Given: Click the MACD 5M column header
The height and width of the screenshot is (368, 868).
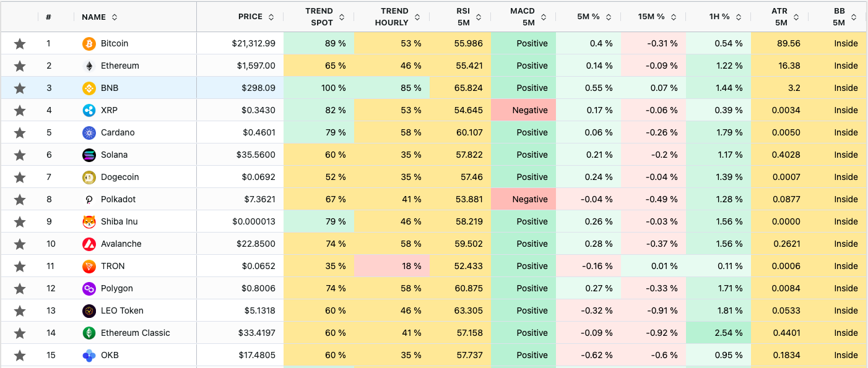Looking at the screenshot, I should [x=523, y=17].
